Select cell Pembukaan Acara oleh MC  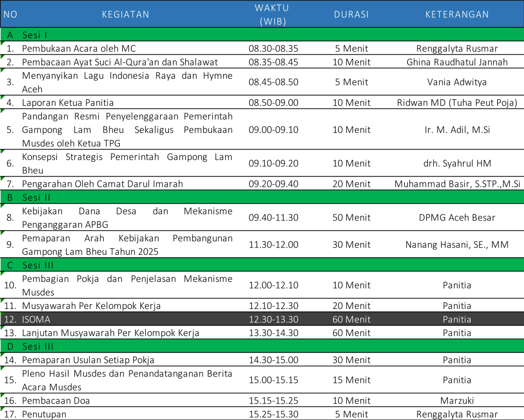coord(79,49)
